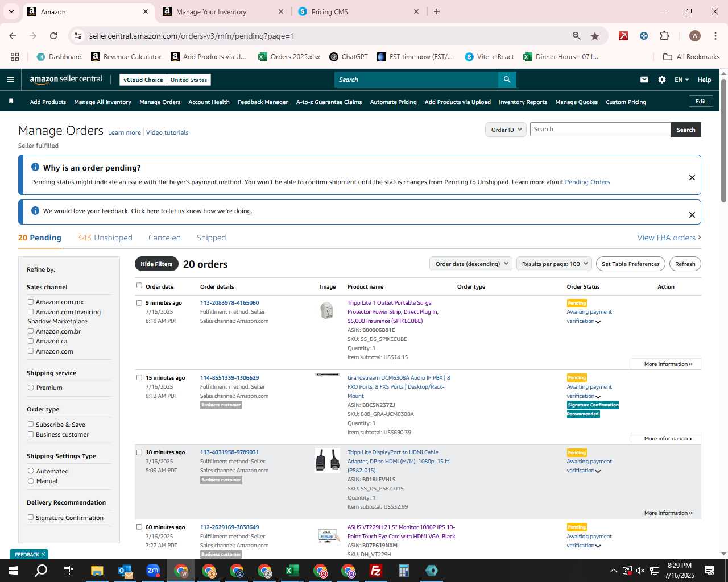Select the Automated shipping settings radio
The image size is (728, 582).
click(31, 471)
